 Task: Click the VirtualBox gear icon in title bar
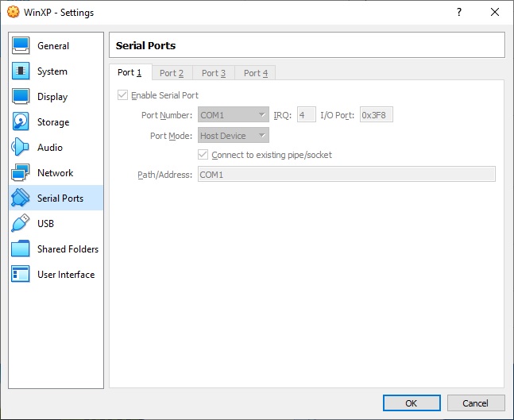(x=14, y=12)
